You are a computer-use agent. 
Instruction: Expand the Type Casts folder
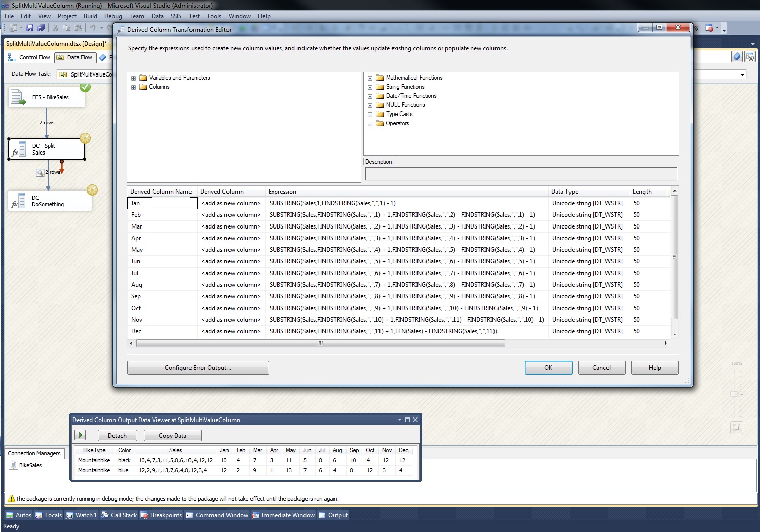[370, 114]
